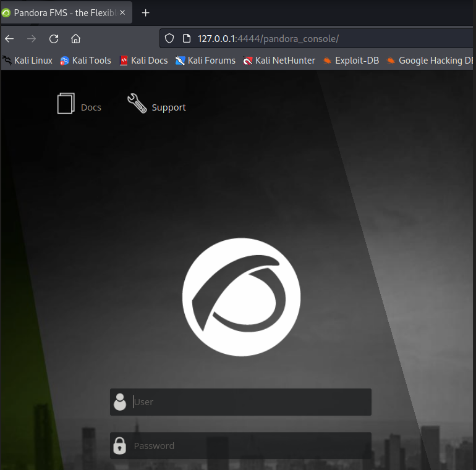The height and width of the screenshot is (470, 476).
Task: Focus the User login field
Action: [247, 402]
